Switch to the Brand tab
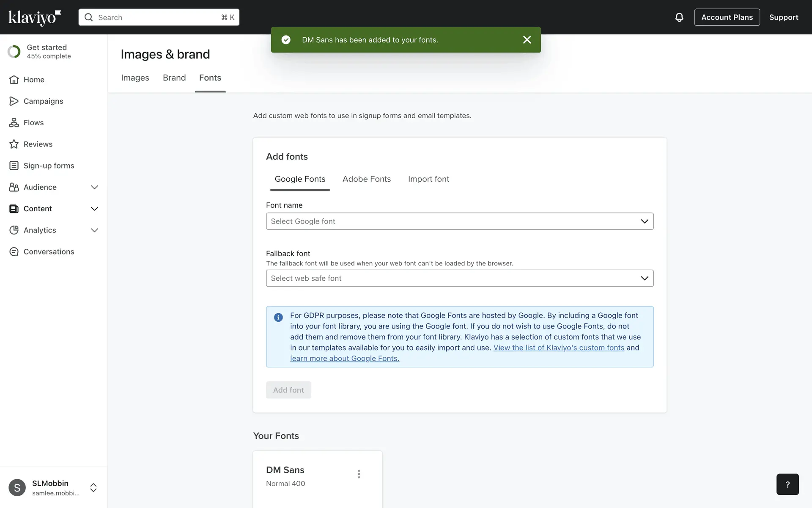812x508 pixels. (x=174, y=78)
